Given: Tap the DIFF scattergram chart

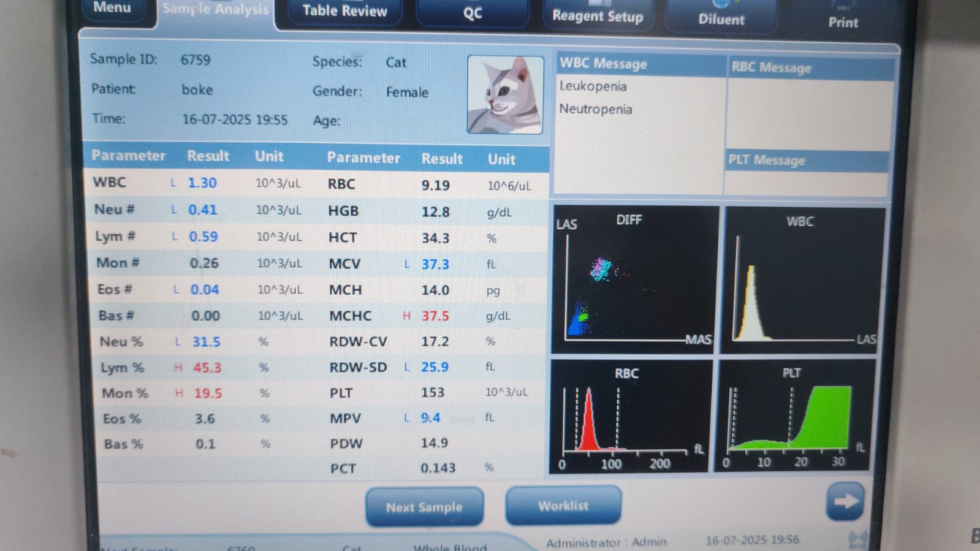Looking at the screenshot, I should tap(635, 280).
